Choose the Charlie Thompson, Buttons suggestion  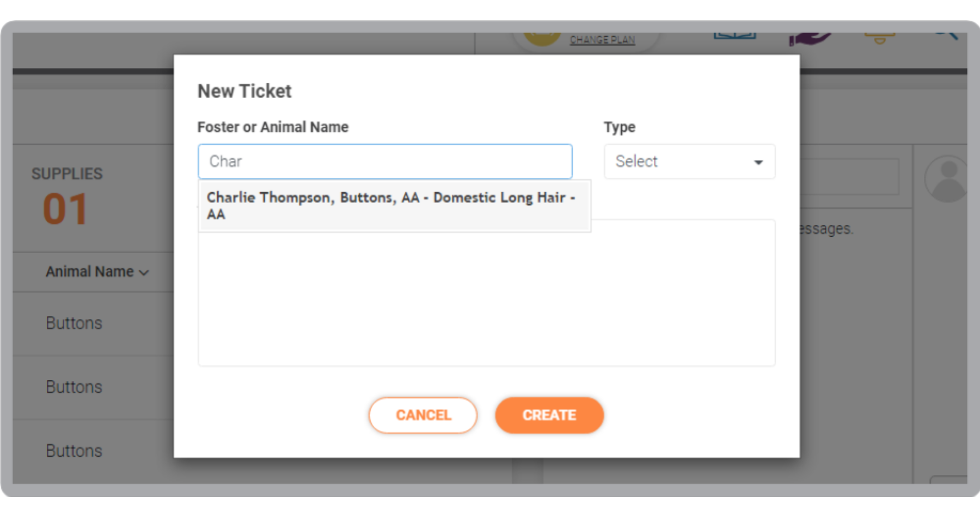395,206
